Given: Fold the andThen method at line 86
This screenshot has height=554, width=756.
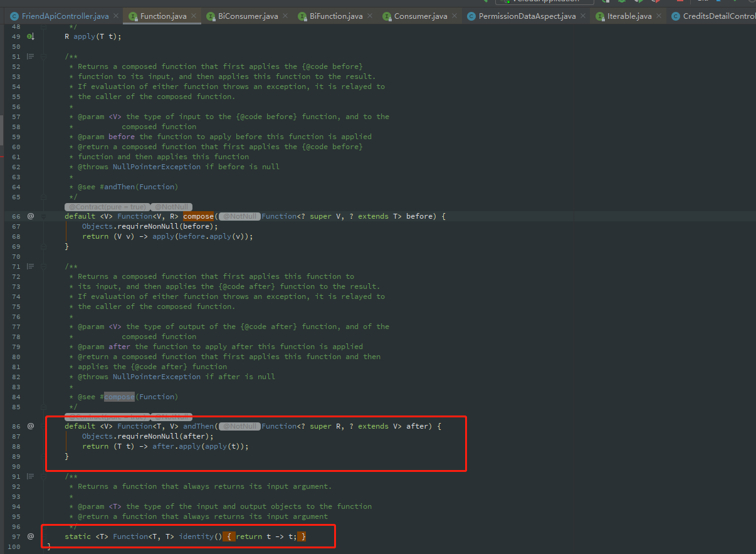Looking at the screenshot, I should pyautogui.click(x=44, y=426).
